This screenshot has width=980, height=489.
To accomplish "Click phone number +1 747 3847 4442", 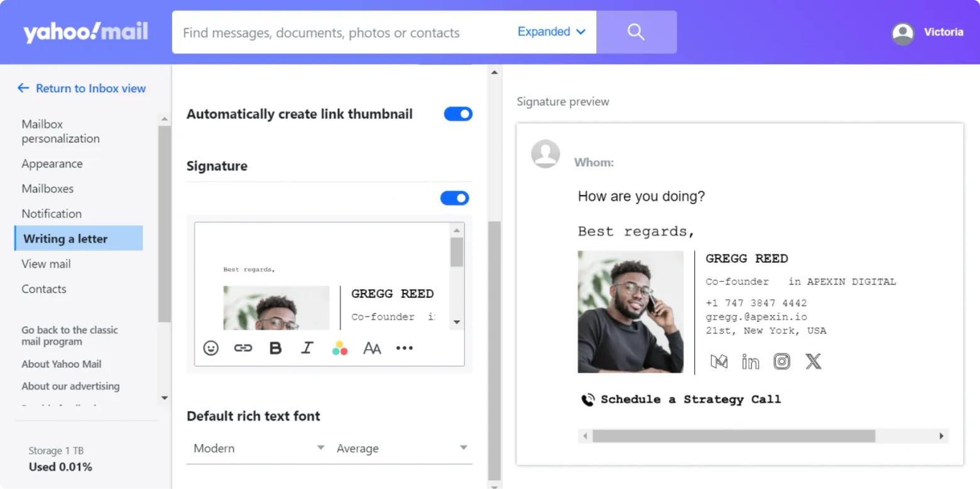I will point(756,303).
